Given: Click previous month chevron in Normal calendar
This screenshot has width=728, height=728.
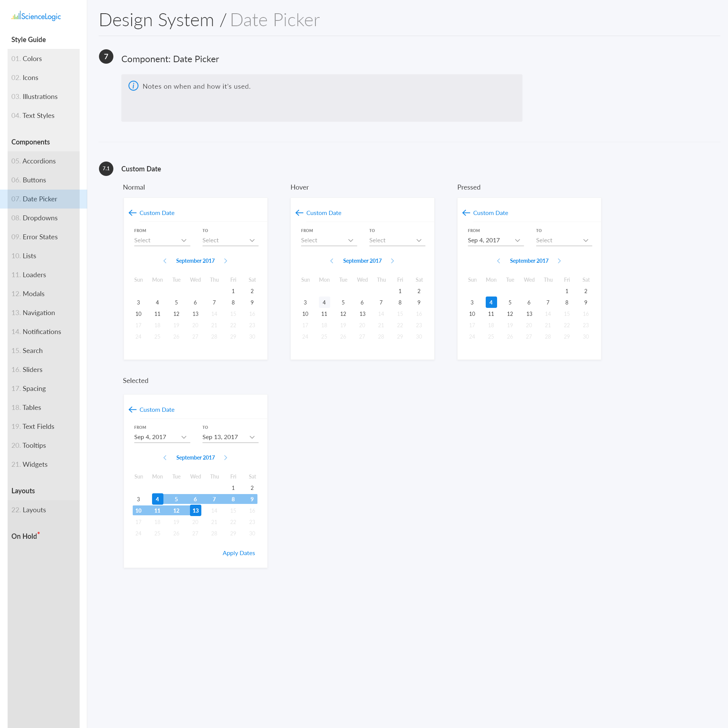Looking at the screenshot, I should [x=165, y=261].
